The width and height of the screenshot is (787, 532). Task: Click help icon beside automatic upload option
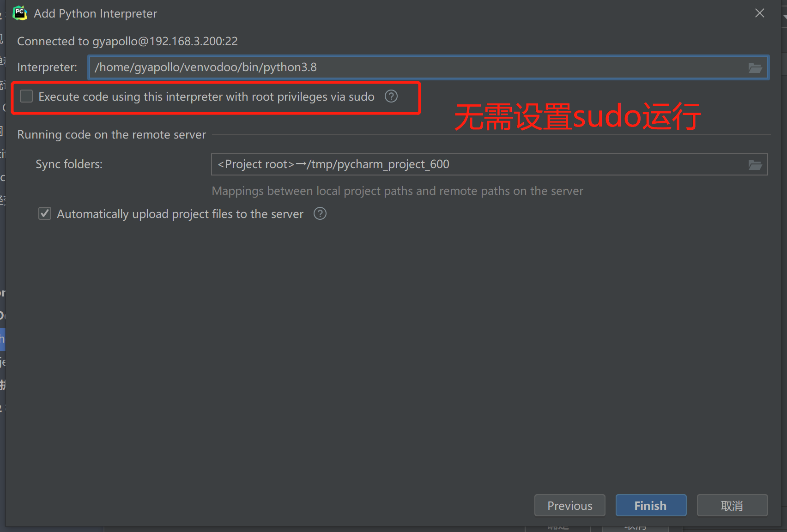tap(320, 213)
